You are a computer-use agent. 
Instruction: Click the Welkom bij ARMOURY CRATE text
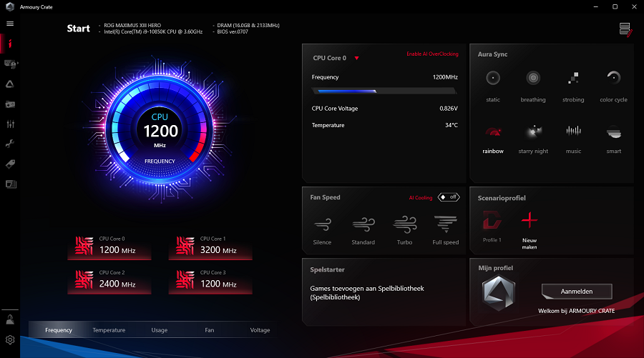(577, 311)
